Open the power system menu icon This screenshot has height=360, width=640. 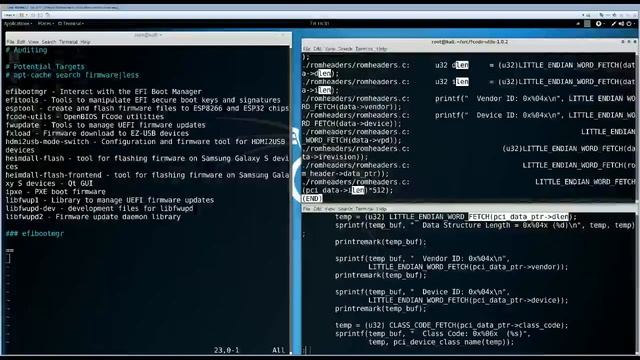click(629, 24)
